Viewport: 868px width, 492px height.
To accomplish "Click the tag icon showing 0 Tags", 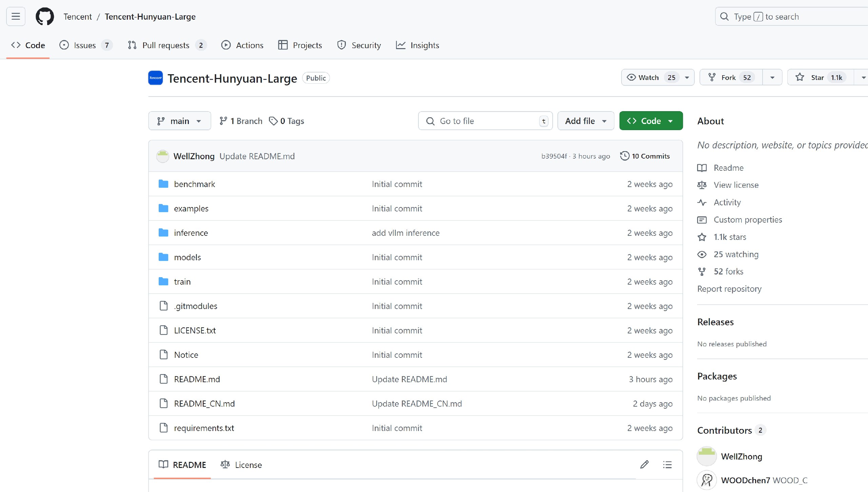I will click(273, 121).
